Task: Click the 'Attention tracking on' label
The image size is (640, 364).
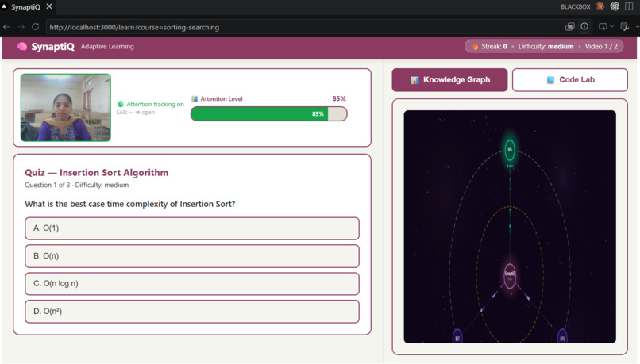Action: [155, 105]
